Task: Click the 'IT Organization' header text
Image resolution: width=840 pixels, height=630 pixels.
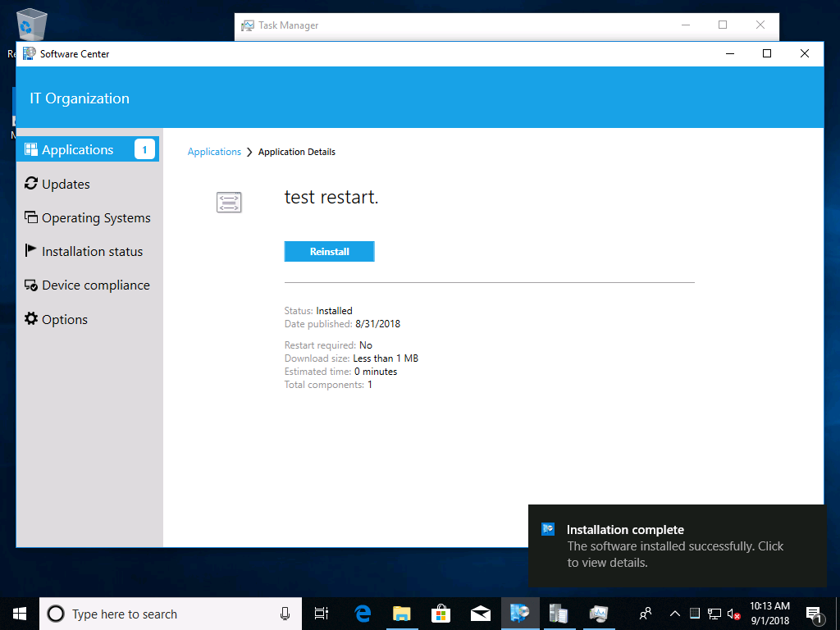Action: (x=80, y=98)
